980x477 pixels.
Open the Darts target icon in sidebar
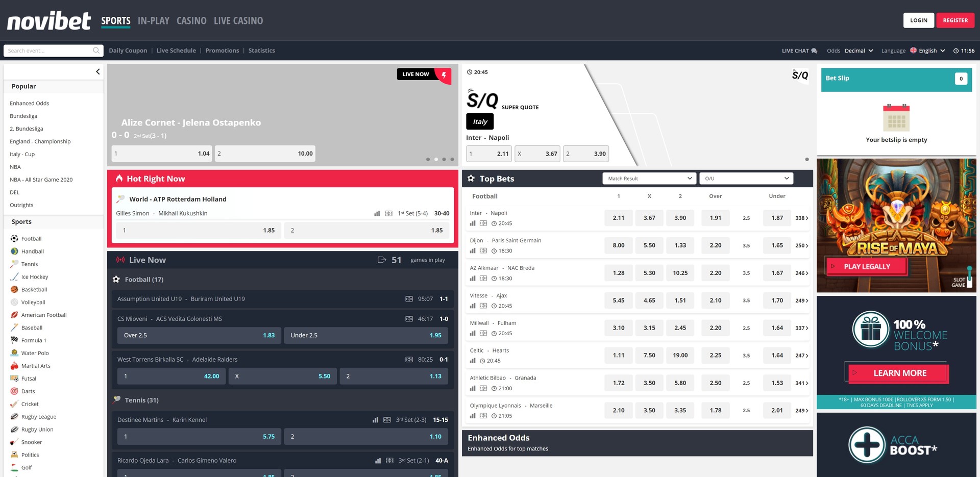[14, 391]
